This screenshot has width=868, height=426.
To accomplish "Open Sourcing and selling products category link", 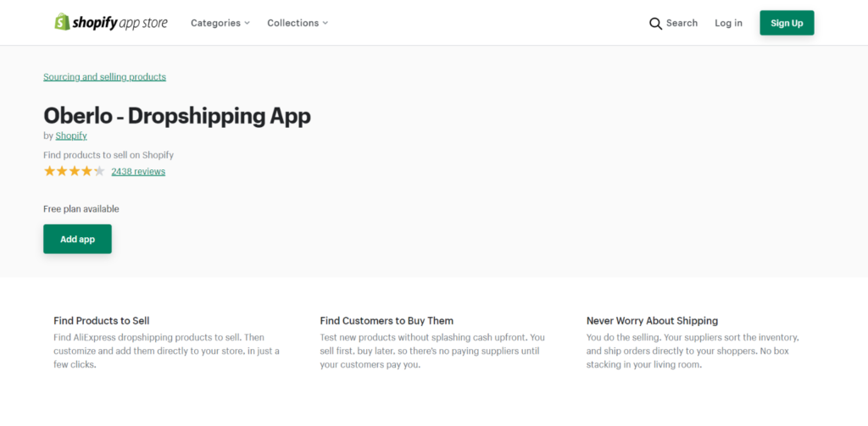I will [x=104, y=77].
